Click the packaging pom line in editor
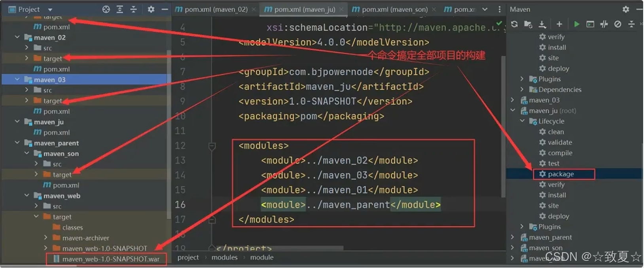Viewport: 644px width, 268px height. (311, 116)
